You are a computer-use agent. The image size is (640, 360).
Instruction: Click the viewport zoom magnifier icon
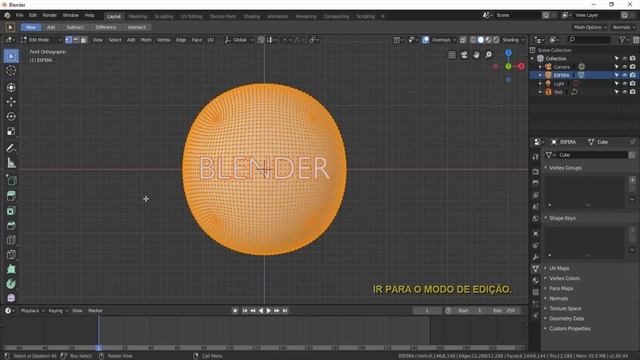pos(489,55)
